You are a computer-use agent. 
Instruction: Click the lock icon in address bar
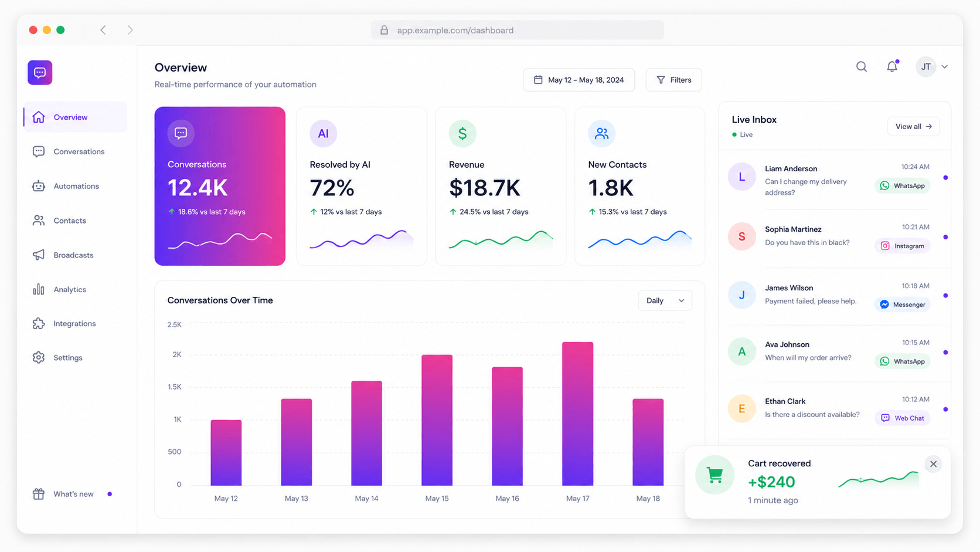coord(384,30)
